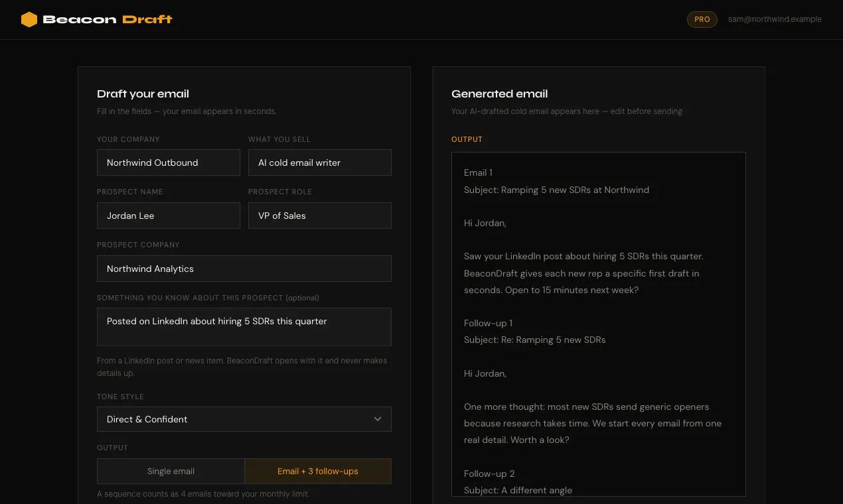Edit the prospect detail text area

244,326
